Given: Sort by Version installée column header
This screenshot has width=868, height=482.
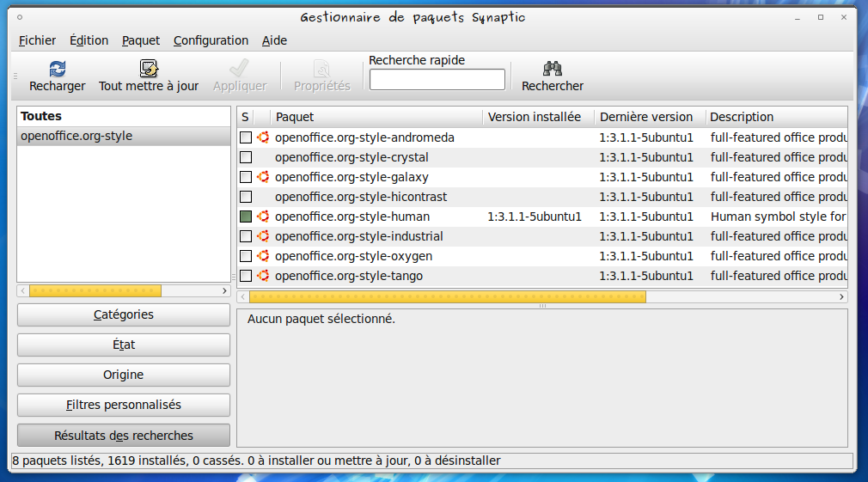Looking at the screenshot, I should point(538,117).
